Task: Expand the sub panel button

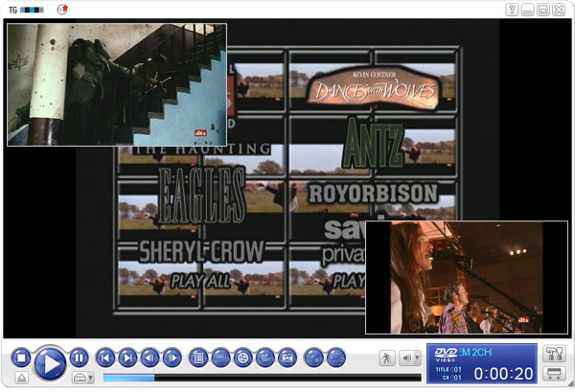Action: 554,374
